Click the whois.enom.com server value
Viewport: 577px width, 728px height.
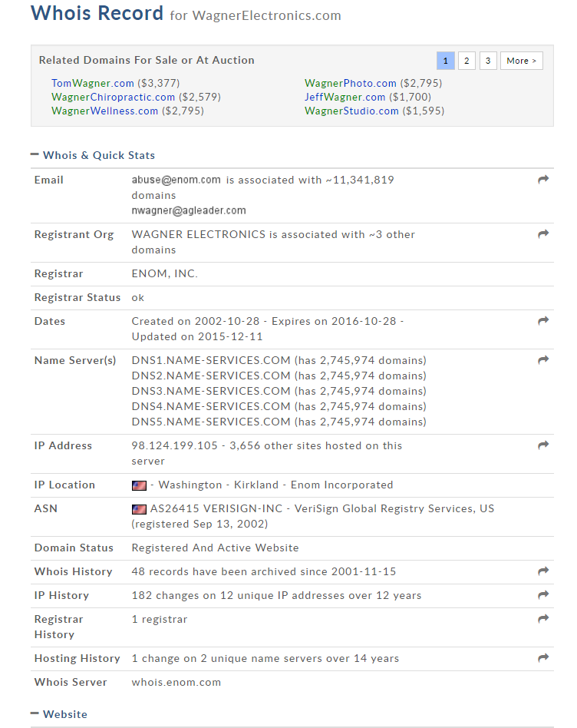pos(176,682)
